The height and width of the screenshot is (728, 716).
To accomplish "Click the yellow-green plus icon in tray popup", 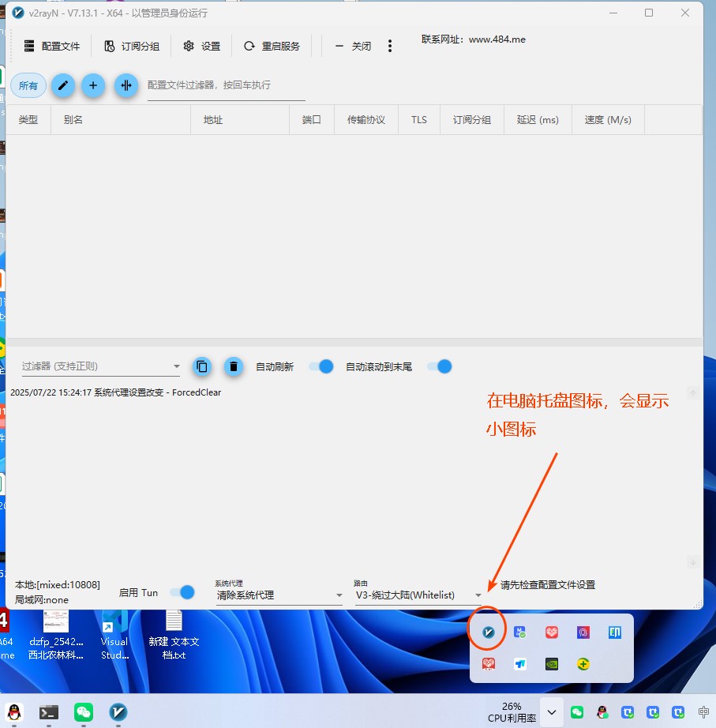I will point(583,664).
